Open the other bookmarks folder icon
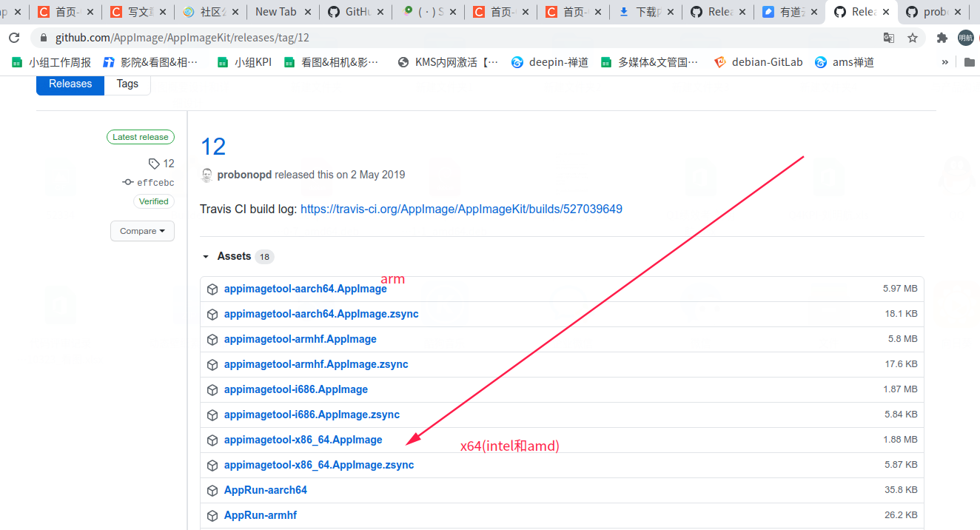Image resolution: width=980 pixels, height=530 pixels. [969, 62]
